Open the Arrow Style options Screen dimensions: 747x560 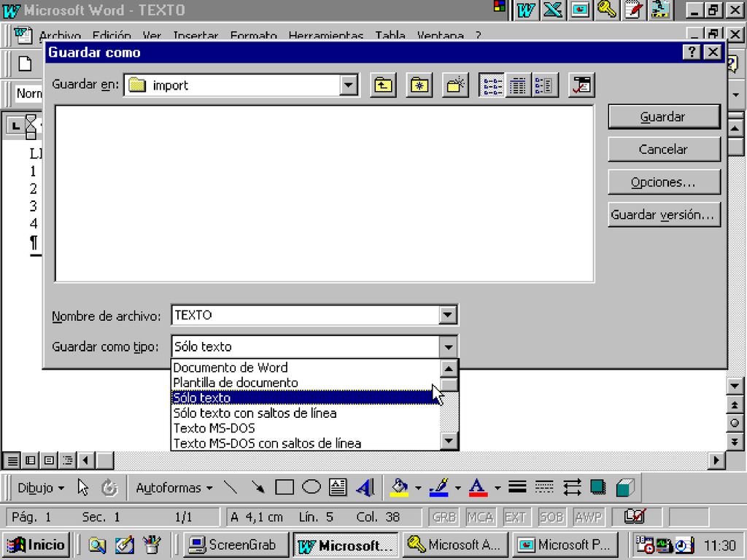click(571, 488)
